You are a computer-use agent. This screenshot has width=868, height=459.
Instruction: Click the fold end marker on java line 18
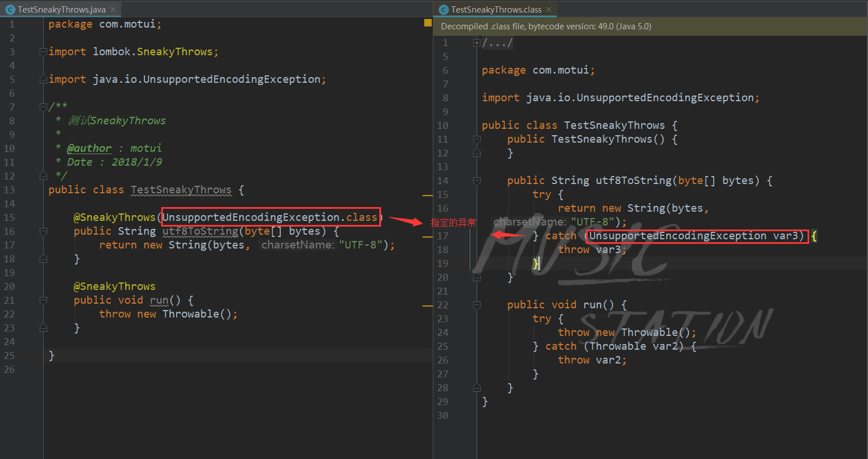tap(43, 259)
